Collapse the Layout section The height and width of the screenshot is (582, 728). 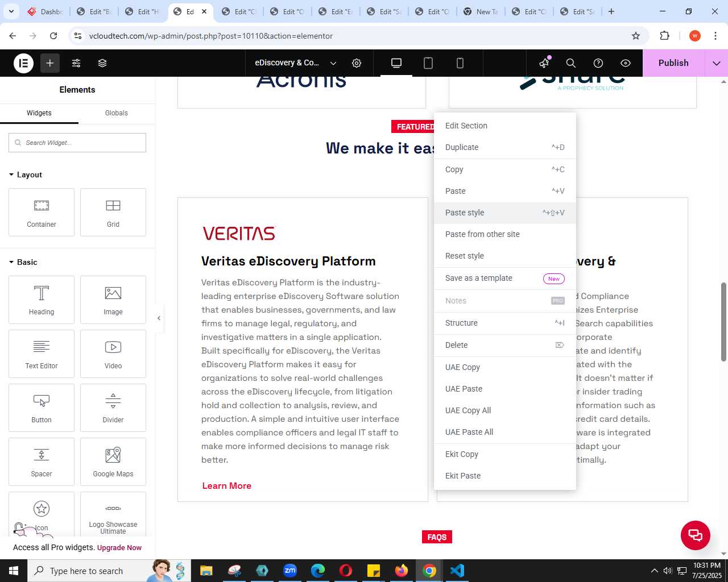pyautogui.click(x=25, y=174)
